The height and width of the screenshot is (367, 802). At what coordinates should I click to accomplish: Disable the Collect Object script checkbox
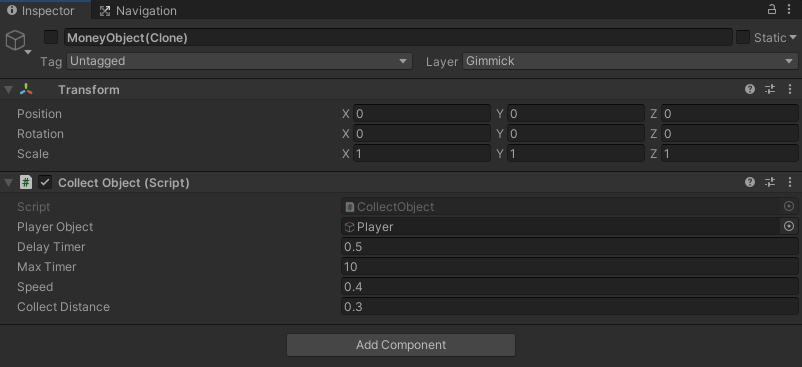pos(45,182)
